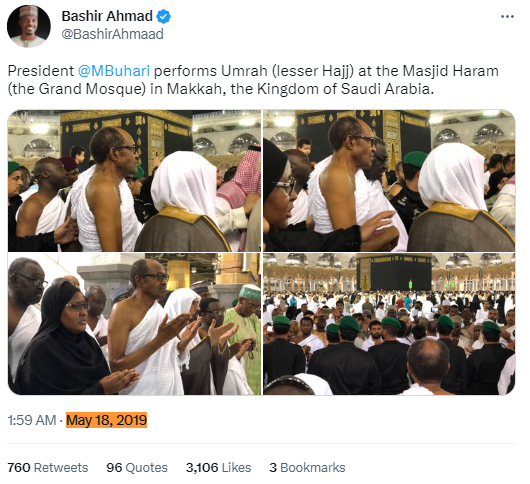
Task: Click the retweet count number 760
Action: pyautogui.click(x=19, y=467)
